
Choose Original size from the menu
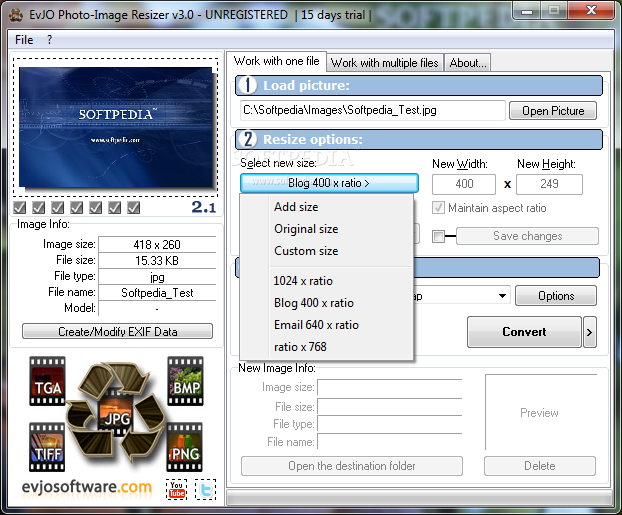click(326, 229)
